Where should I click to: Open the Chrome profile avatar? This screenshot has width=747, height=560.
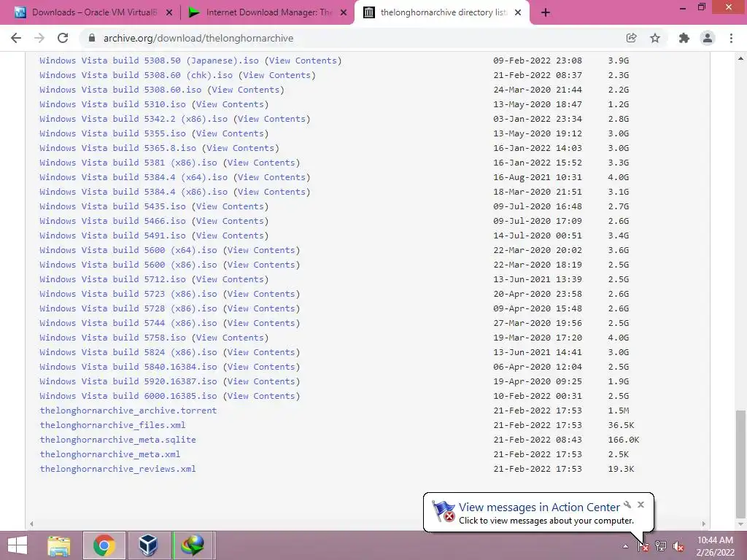pos(708,38)
